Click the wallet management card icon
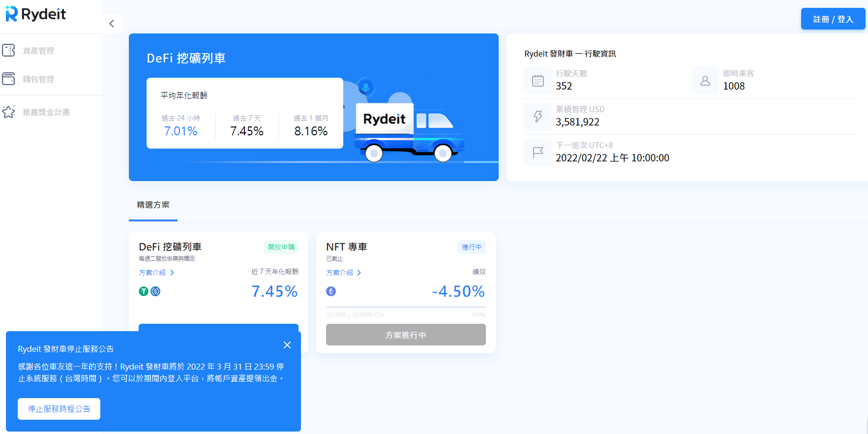Screen dimensions: 868x434 [9, 79]
